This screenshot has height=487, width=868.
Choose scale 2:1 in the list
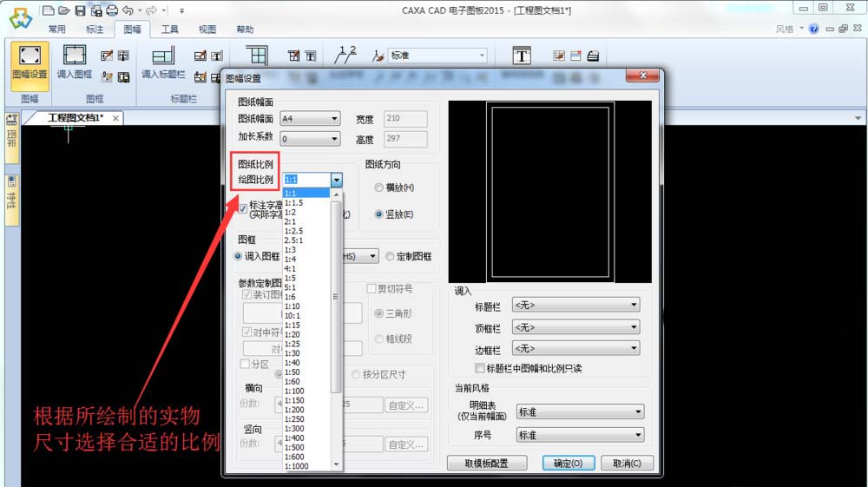(307, 222)
